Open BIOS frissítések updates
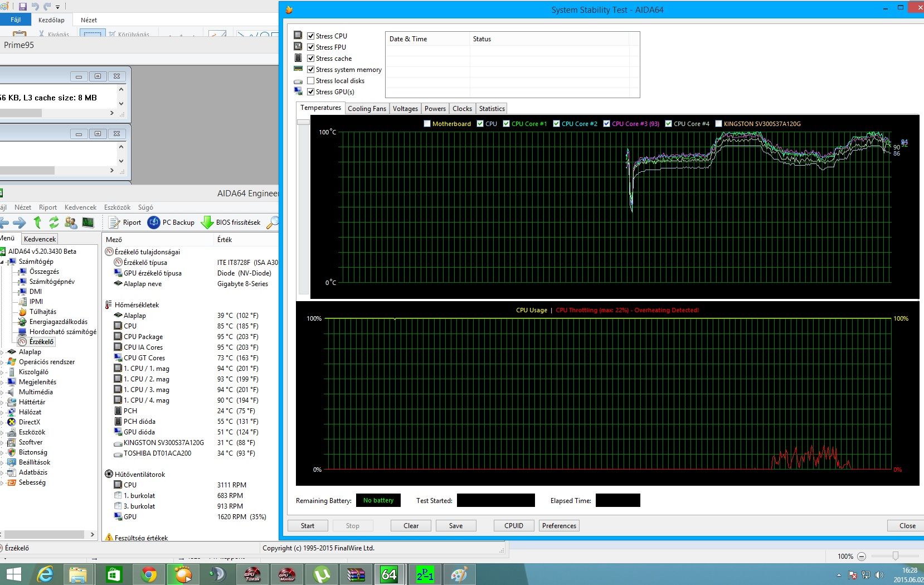The height and width of the screenshot is (585, 924). pyautogui.click(x=231, y=223)
